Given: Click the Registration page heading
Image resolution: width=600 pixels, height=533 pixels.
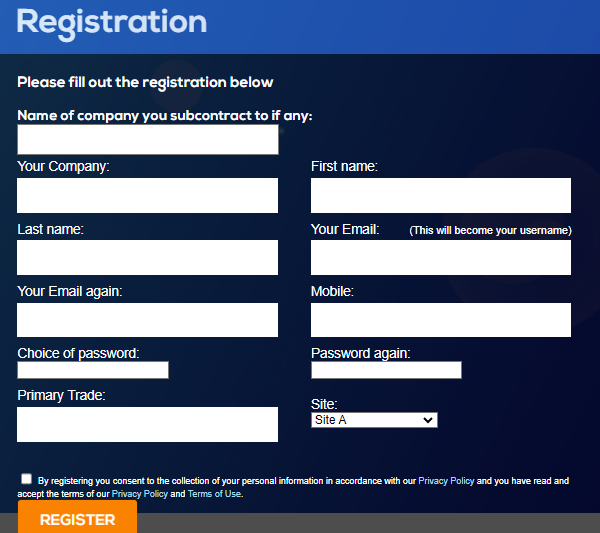Looking at the screenshot, I should coord(112,22).
